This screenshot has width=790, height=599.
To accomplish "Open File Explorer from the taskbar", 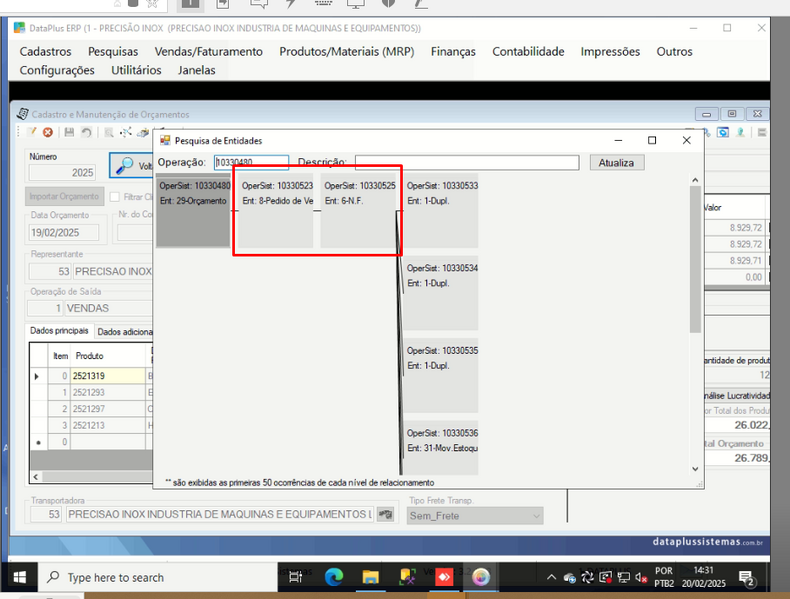I will coord(370,577).
